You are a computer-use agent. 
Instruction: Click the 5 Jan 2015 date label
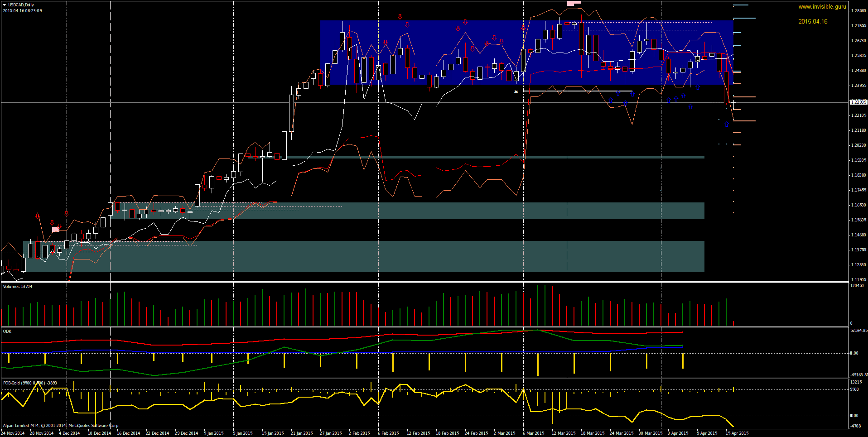click(214, 433)
